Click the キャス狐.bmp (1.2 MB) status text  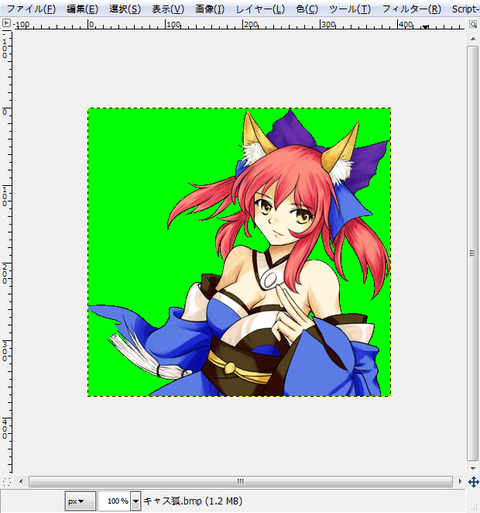pos(193,501)
